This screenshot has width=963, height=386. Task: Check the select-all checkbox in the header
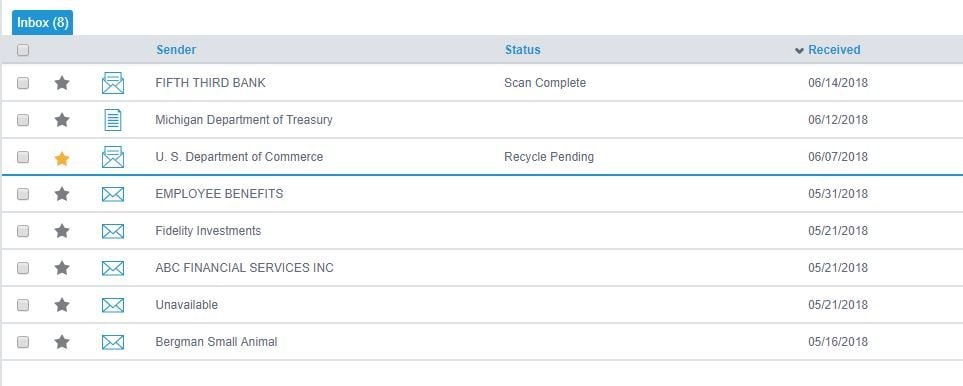coord(23,50)
